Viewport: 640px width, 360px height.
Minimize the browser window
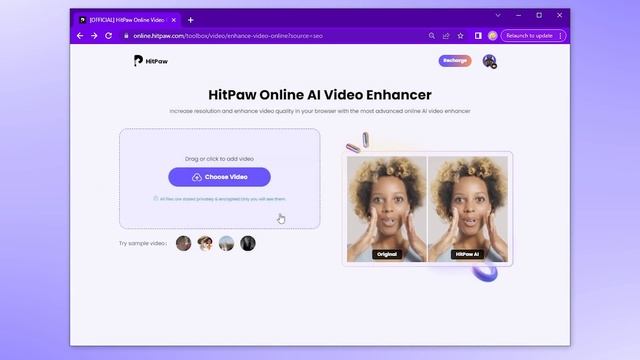pyautogui.click(x=518, y=16)
